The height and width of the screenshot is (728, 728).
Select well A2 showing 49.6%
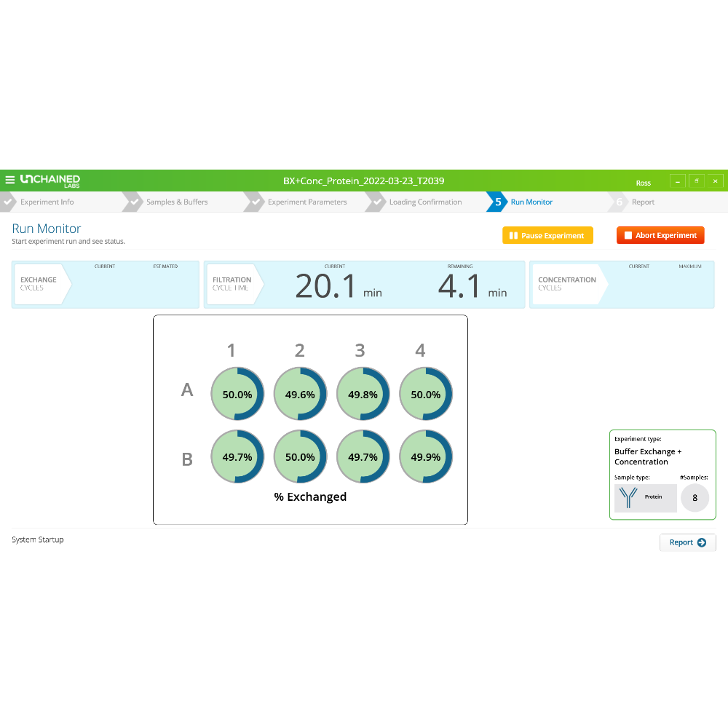pos(300,395)
